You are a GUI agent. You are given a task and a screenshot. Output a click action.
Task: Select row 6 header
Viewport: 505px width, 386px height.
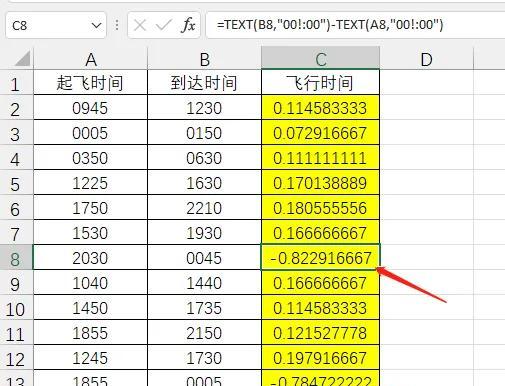(x=16, y=208)
